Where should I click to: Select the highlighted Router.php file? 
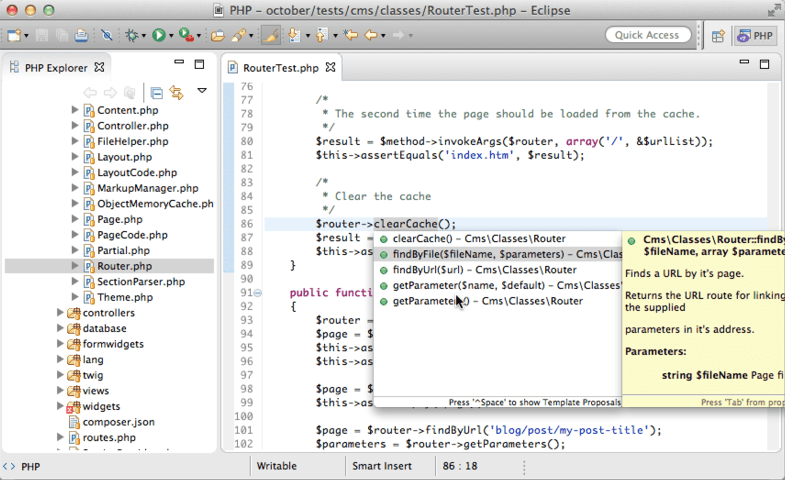click(124, 266)
